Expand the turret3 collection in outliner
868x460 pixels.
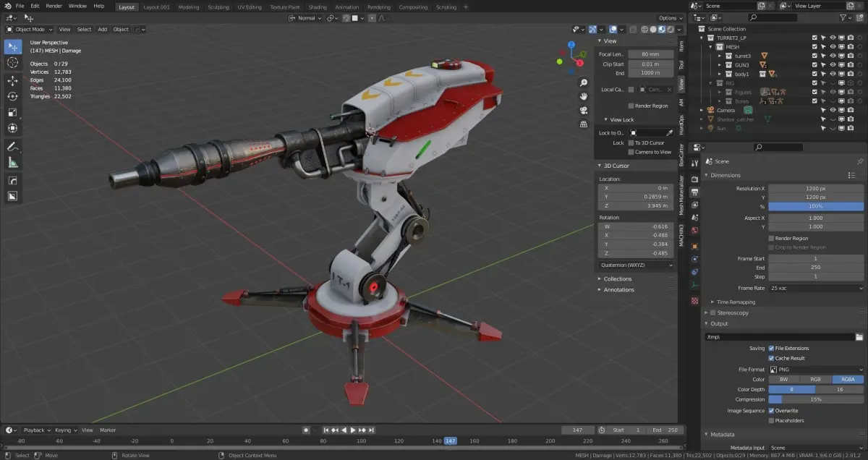pyautogui.click(x=720, y=56)
